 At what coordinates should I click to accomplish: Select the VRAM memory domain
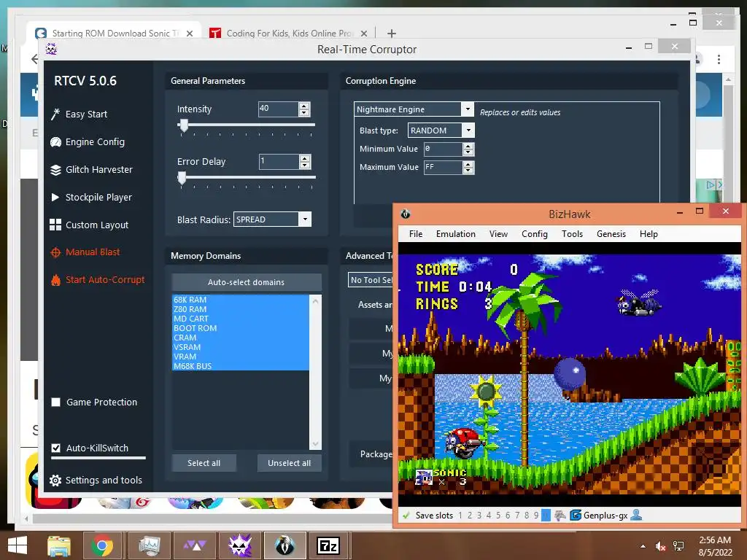coord(240,357)
